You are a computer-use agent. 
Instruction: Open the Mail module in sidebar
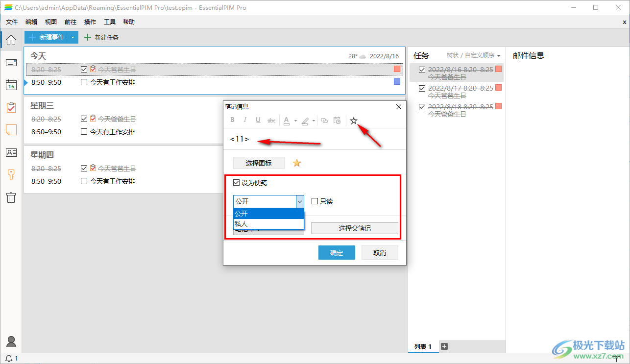coord(11,63)
